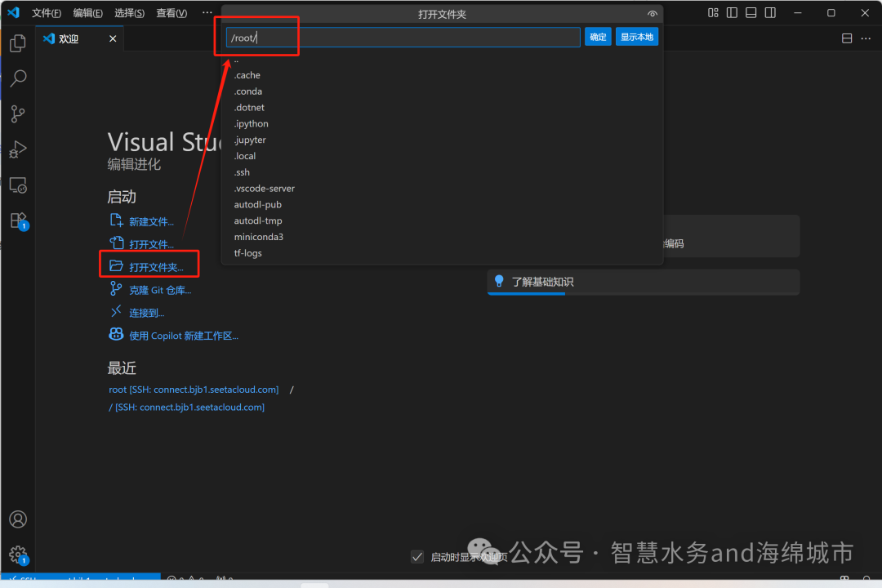Viewport: 882px width, 588px height.
Task: Select the miniconda3 folder entry
Action: point(442,237)
